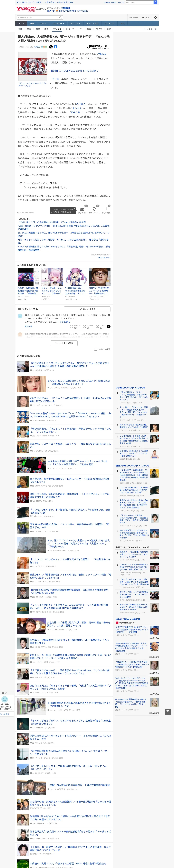
Task: Open settings via the gear icon
Action: (x=155, y=18)
